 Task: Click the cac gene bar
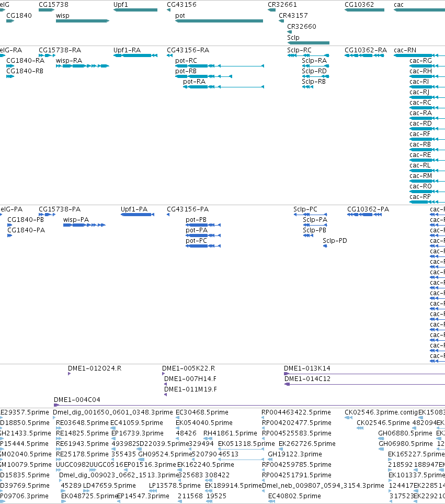pos(419,10)
